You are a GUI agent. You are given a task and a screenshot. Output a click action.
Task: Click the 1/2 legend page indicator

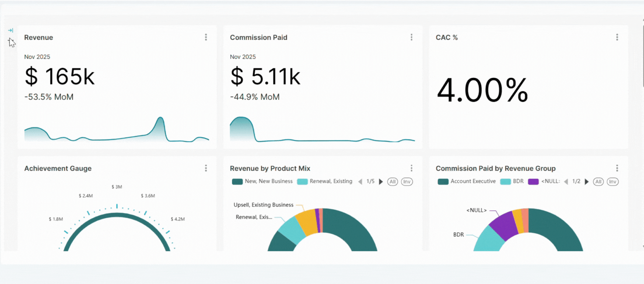576,181
